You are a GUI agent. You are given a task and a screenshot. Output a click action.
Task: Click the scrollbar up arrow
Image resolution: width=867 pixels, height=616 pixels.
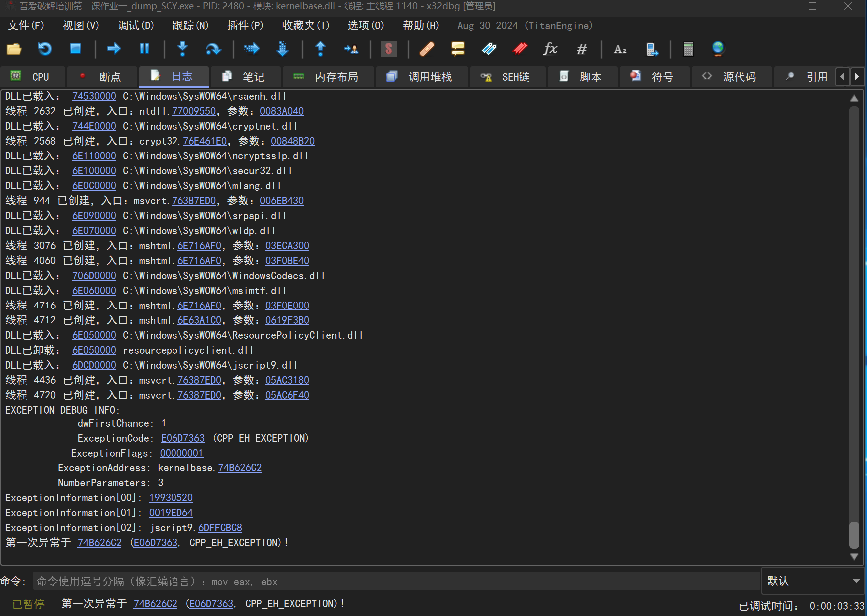point(854,98)
